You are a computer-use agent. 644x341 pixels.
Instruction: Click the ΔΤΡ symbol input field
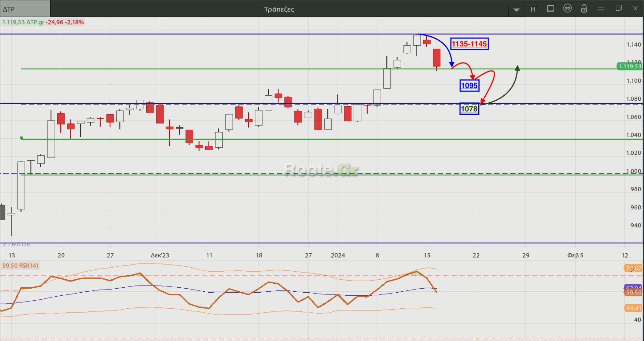[x=25, y=9]
